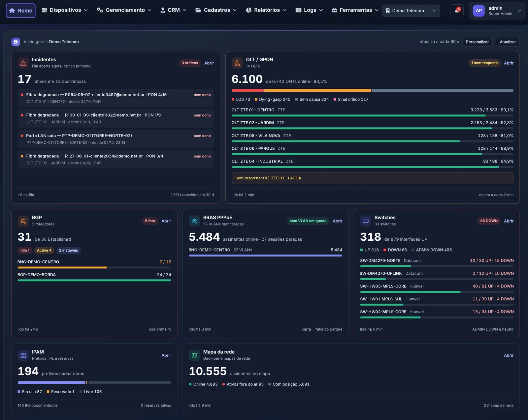Click the pie chart icon beside Relatórios
The width and height of the screenshot is (528, 420).
[x=249, y=10]
